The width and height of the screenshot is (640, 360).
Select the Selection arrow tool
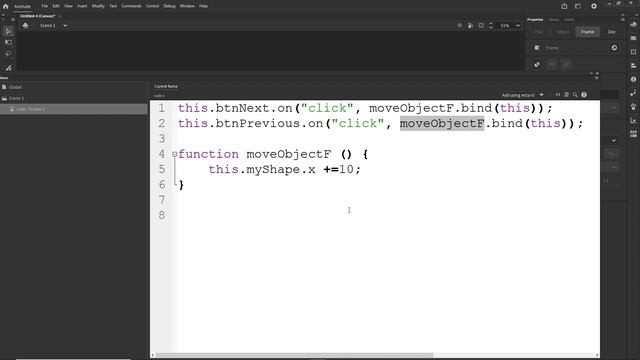coord(8,31)
